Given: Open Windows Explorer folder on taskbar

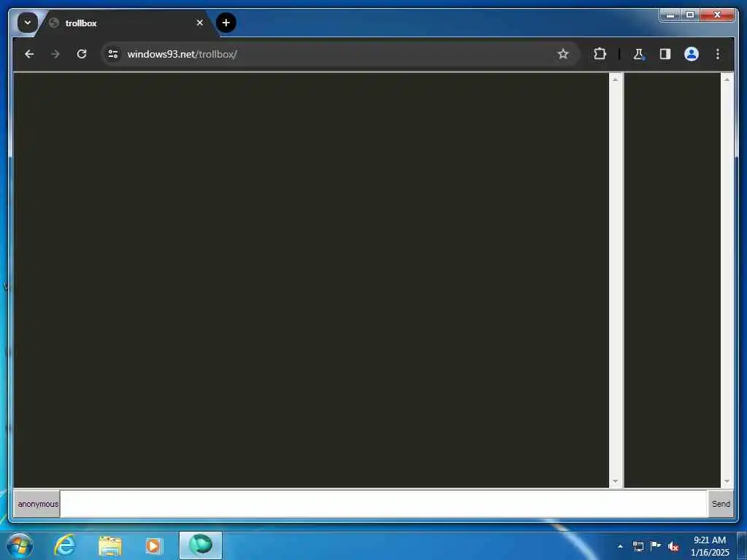Looking at the screenshot, I should (x=110, y=545).
